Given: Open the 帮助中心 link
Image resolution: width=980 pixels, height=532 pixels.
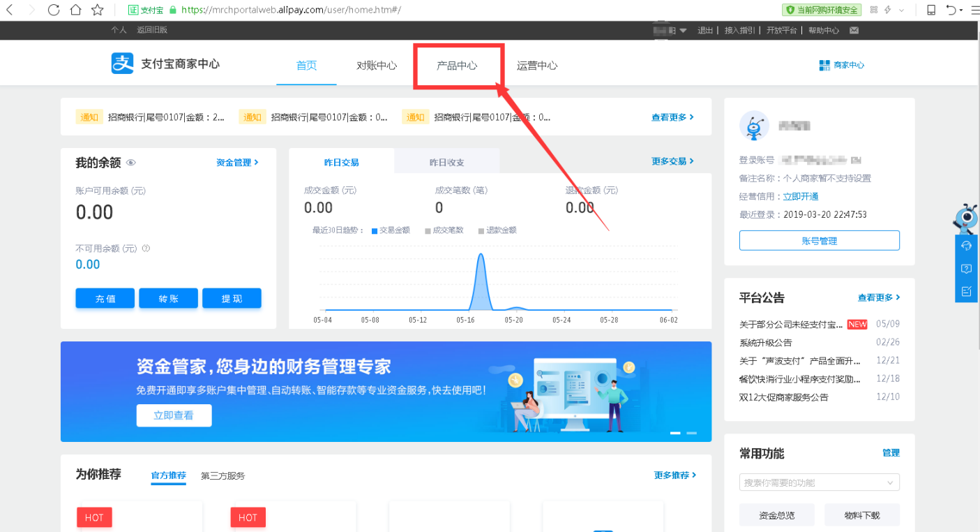Looking at the screenshot, I should click(824, 30).
